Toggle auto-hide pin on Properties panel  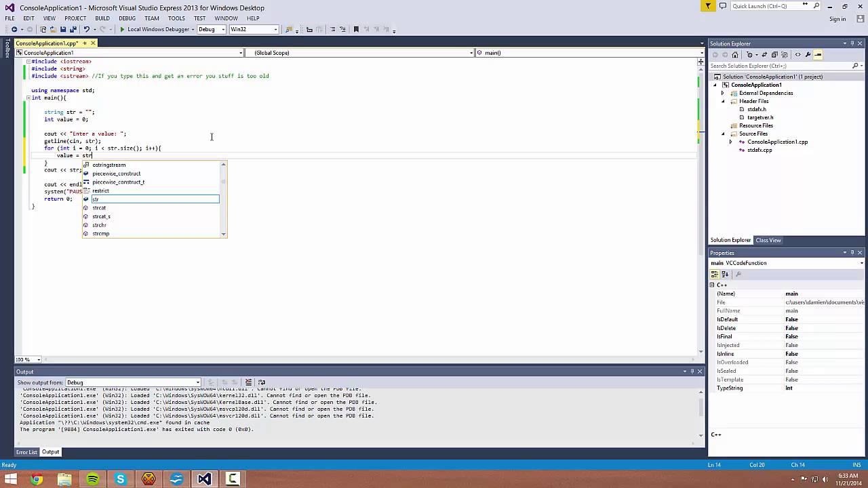coord(852,253)
